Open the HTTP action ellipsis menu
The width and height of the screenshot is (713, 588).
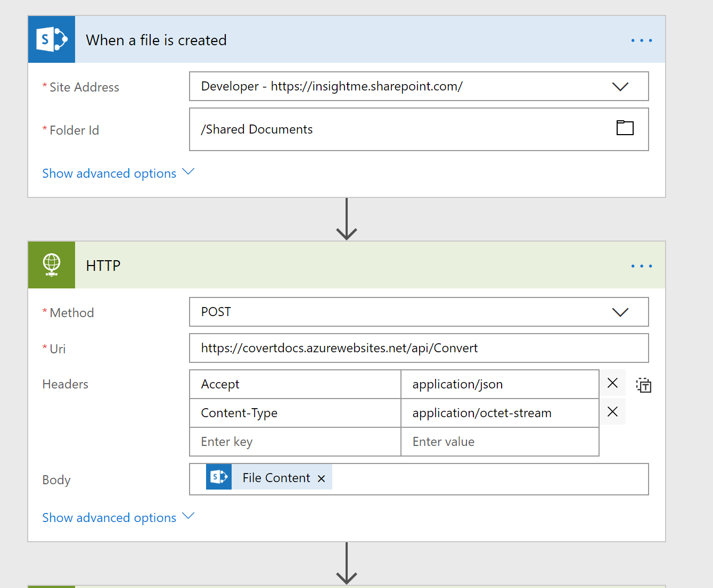[641, 266]
